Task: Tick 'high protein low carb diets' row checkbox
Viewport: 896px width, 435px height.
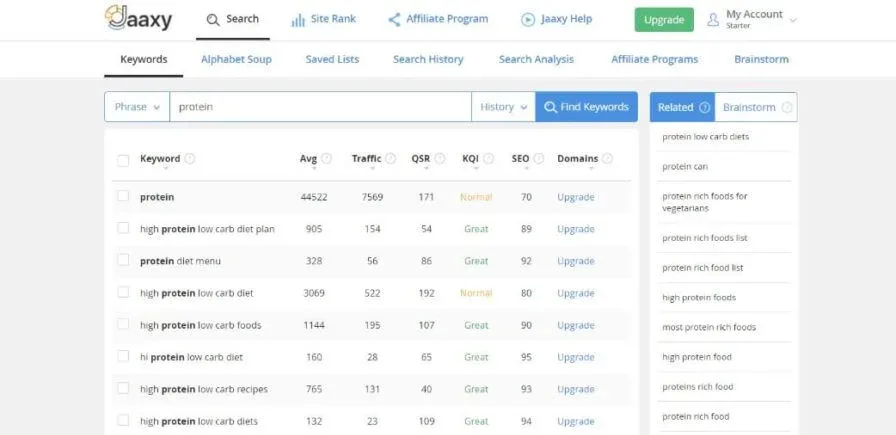Action: coord(123,420)
